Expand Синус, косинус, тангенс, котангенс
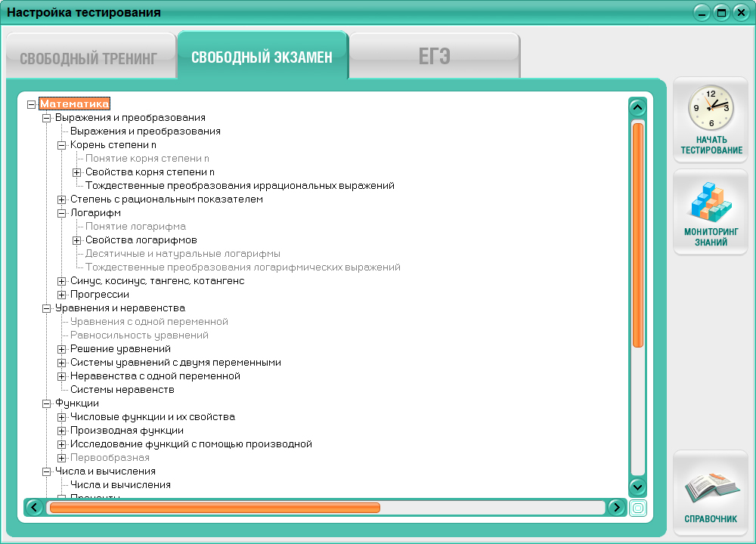Image resolution: width=756 pixels, height=544 pixels. tap(62, 281)
